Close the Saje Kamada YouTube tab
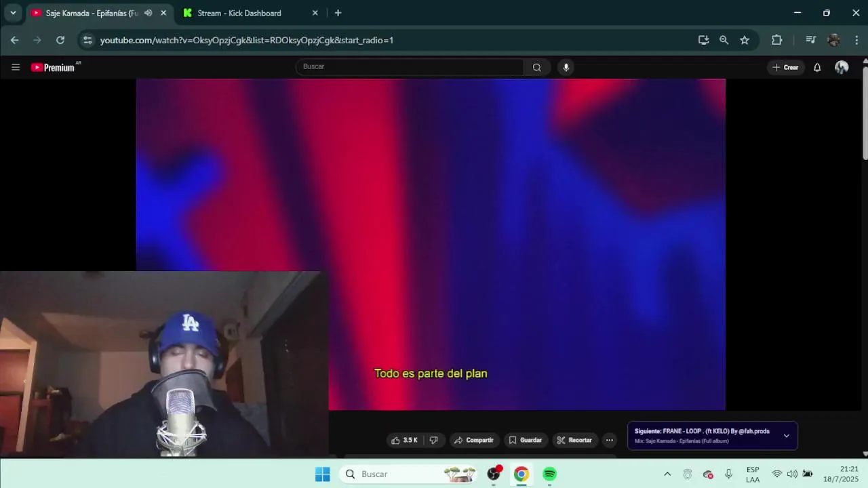The height and width of the screenshot is (488, 868). 163,13
